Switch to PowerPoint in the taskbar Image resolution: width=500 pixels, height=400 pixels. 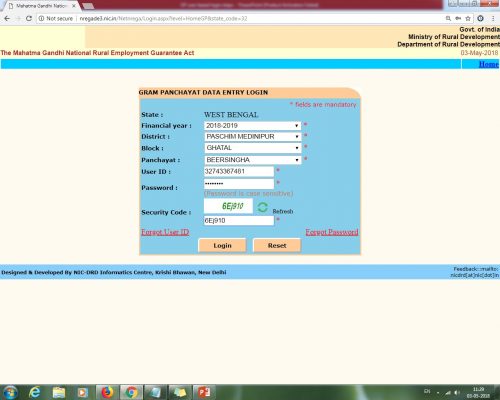point(204,392)
